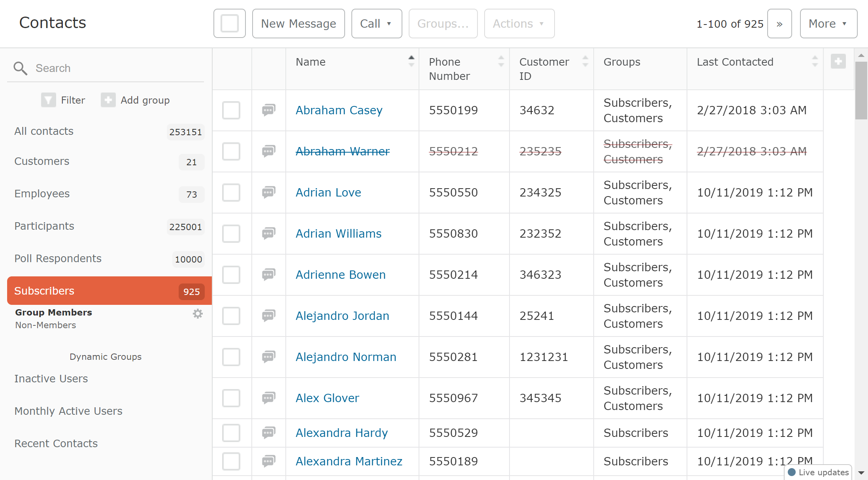Click Customer ID 1231231
868x480 pixels.
(543, 357)
